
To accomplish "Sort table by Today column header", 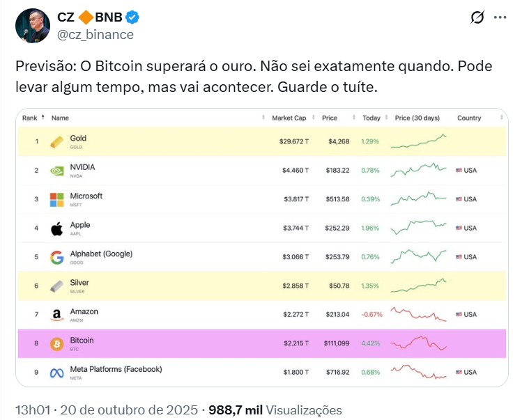I will point(371,118).
